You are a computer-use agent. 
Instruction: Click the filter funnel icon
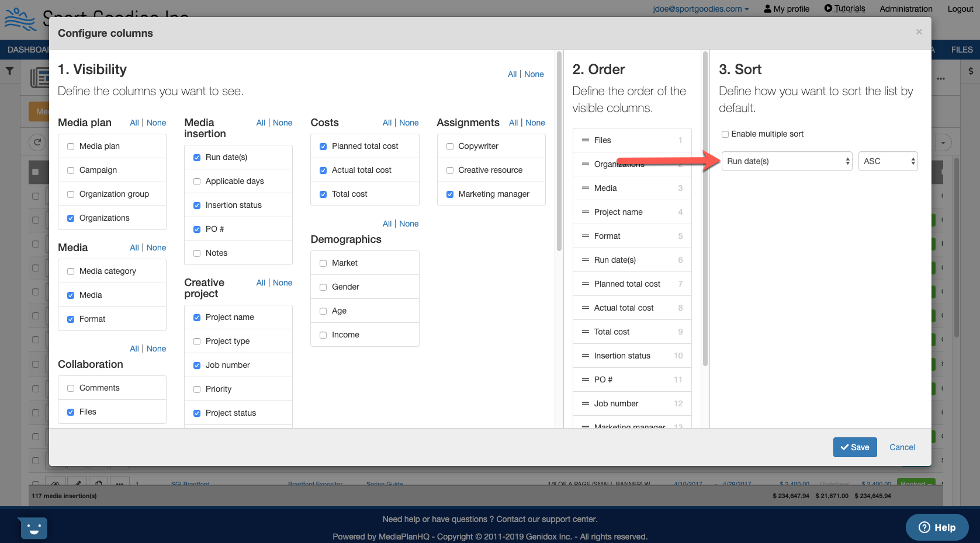click(10, 71)
